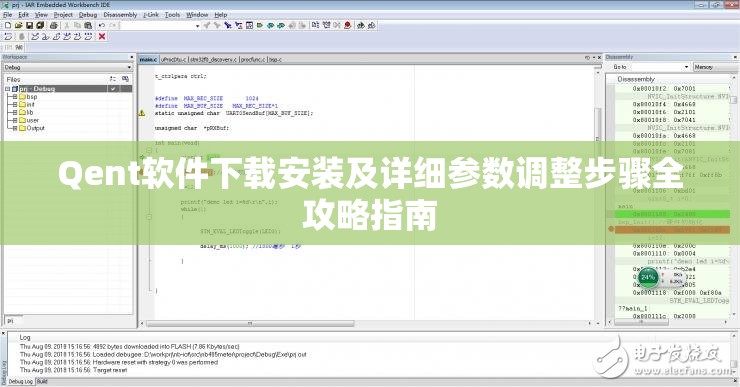Expand the bsp folder in workspace tree

(x=15, y=97)
